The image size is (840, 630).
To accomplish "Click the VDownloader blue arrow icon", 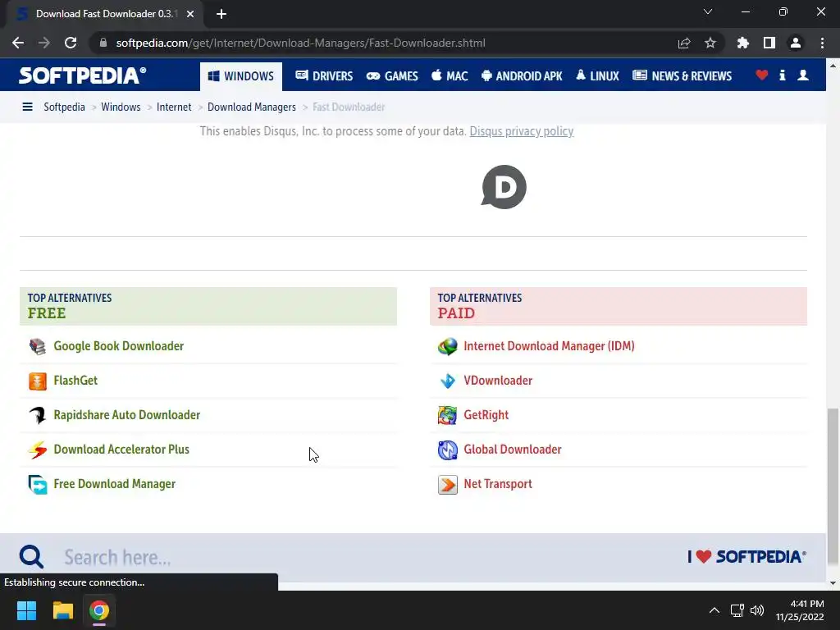I will (447, 381).
